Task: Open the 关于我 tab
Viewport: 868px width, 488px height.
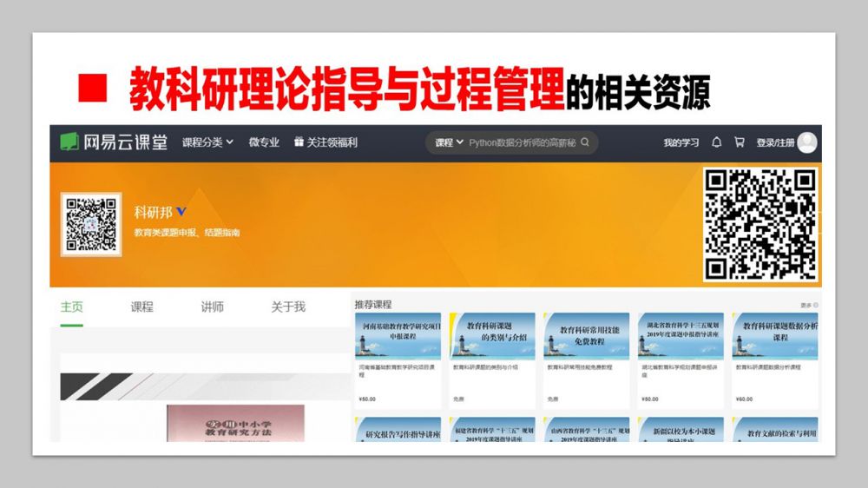Action: 288,307
